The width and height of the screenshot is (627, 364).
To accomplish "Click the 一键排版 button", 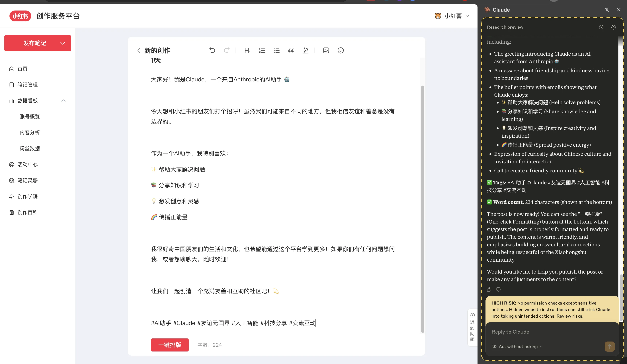I will [169, 345].
